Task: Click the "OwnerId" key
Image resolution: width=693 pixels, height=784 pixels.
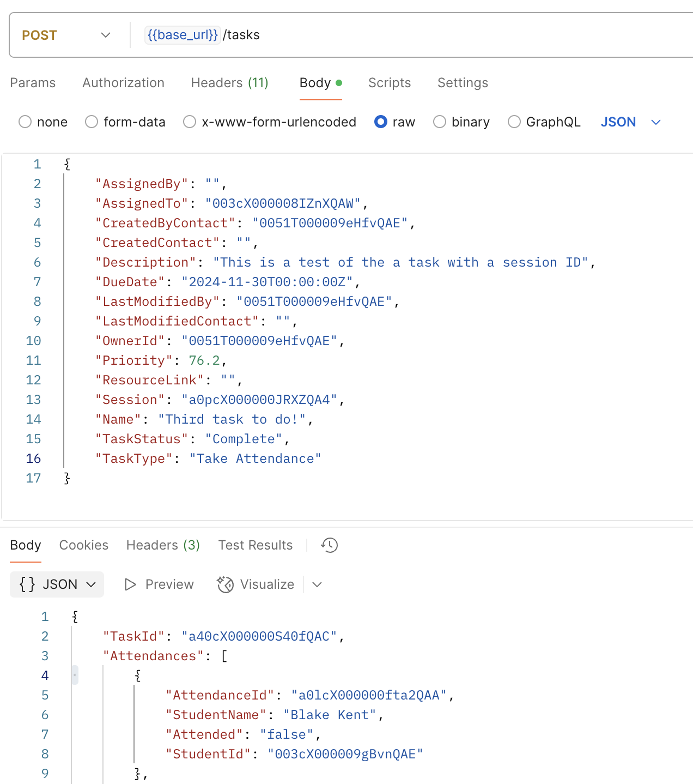Action: pos(130,341)
